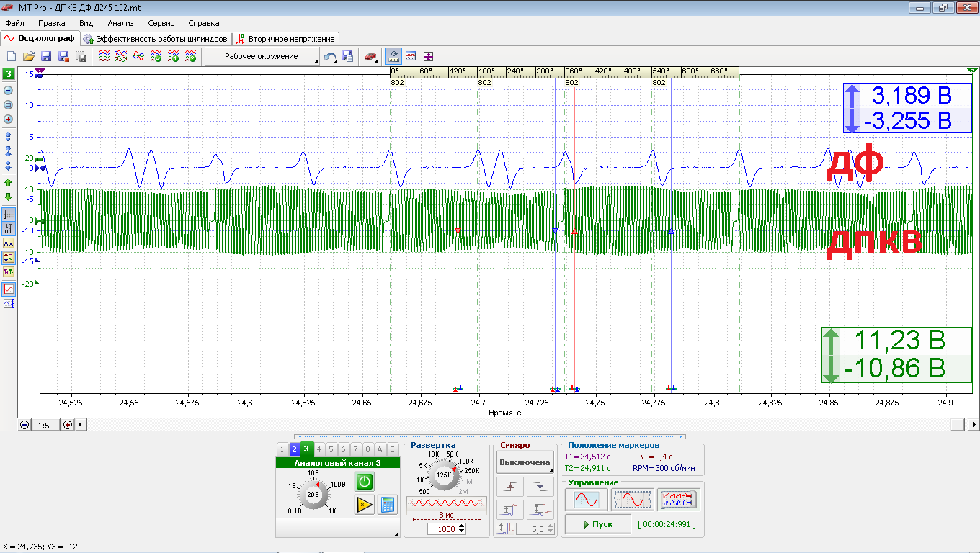980x553 pixels.
Task: Open a file with the folder icon
Action: click(x=29, y=56)
